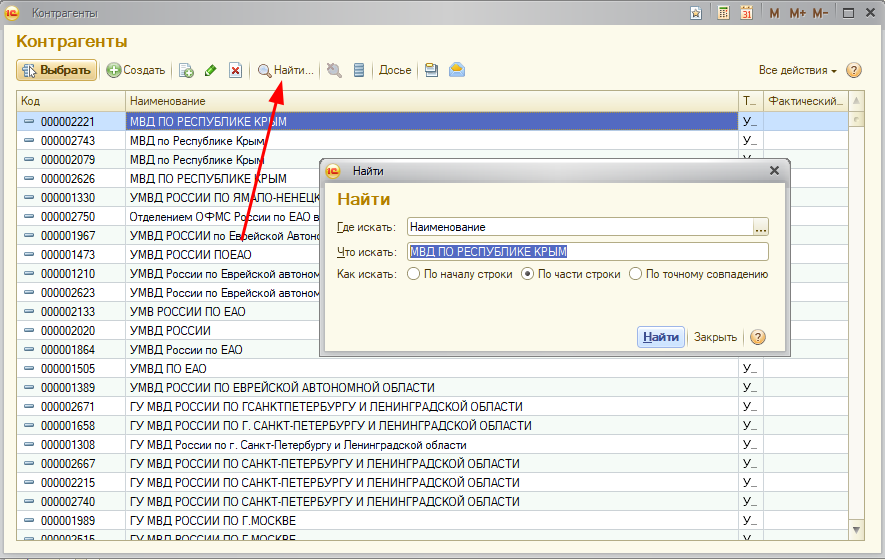Click the envelope icon in toolbar
The height and width of the screenshot is (560, 885).
click(x=457, y=70)
